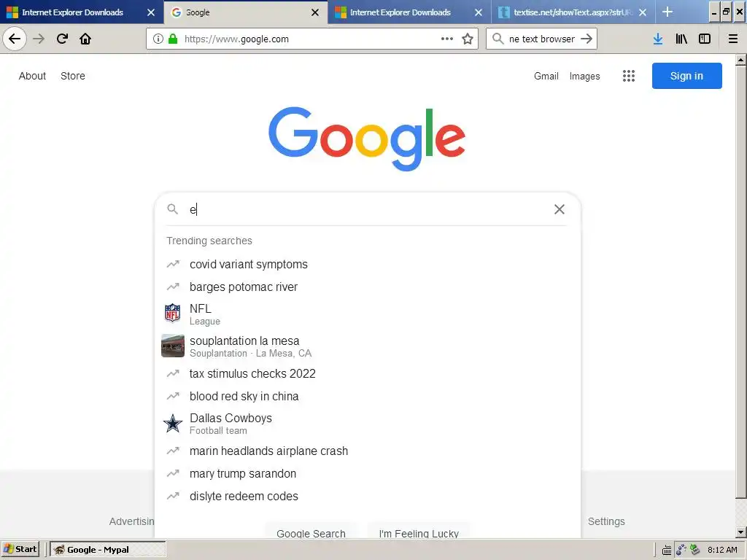The width and height of the screenshot is (747, 560).
Task: Click Google - Mypal taskbar button
Action: click(x=108, y=550)
